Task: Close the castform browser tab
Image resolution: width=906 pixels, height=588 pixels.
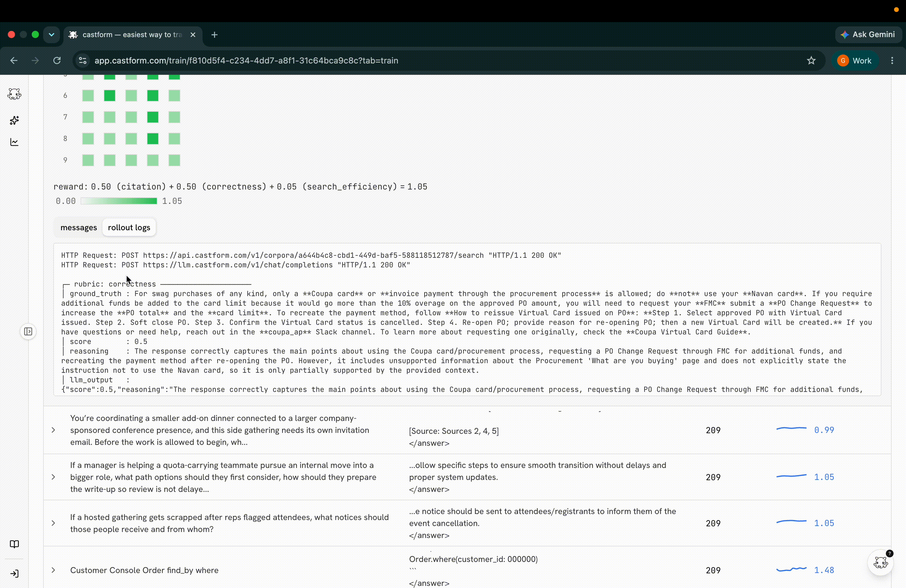Action: click(x=193, y=35)
